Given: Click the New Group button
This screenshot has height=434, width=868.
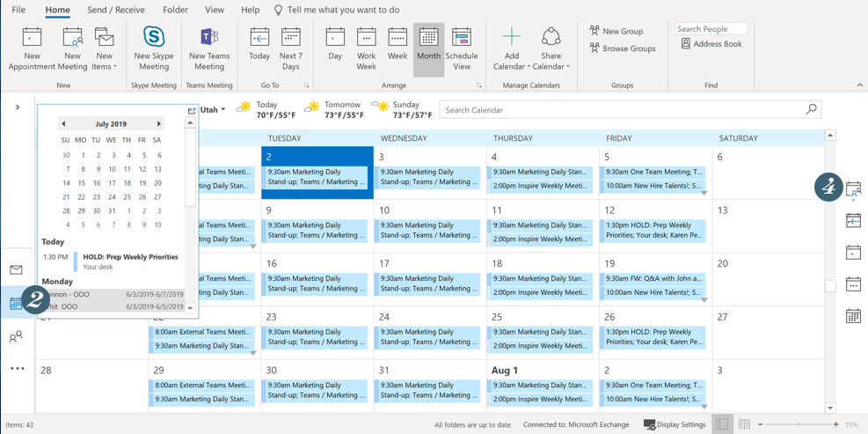Looking at the screenshot, I should pyautogui.click(x=616, y=31).
